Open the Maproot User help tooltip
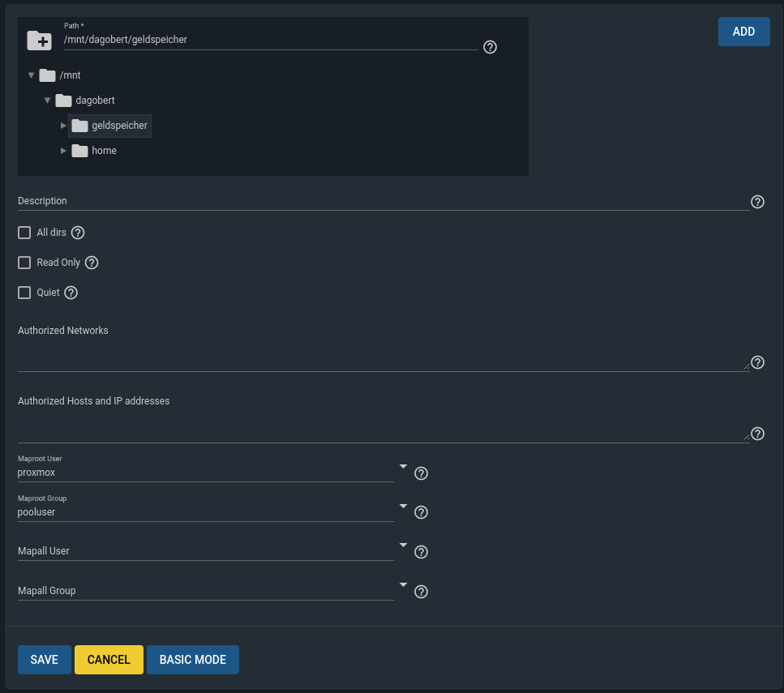This screenshot has height=693, width=784. [421, 473]
